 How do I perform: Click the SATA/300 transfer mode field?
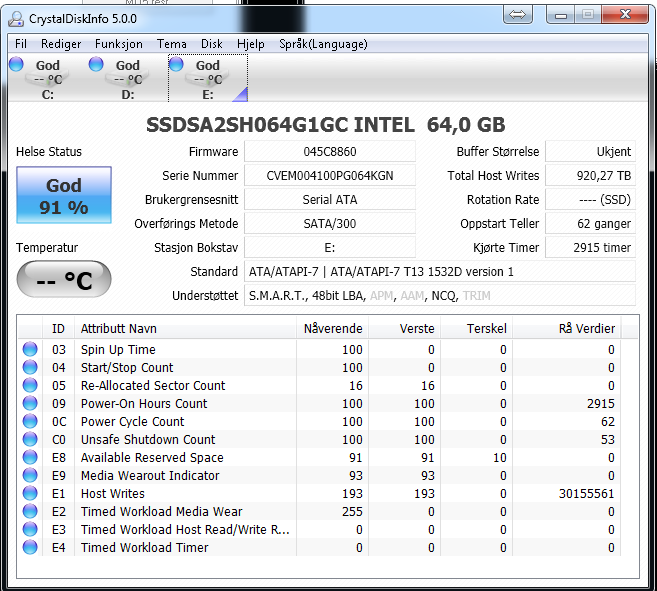pos(330,223)
